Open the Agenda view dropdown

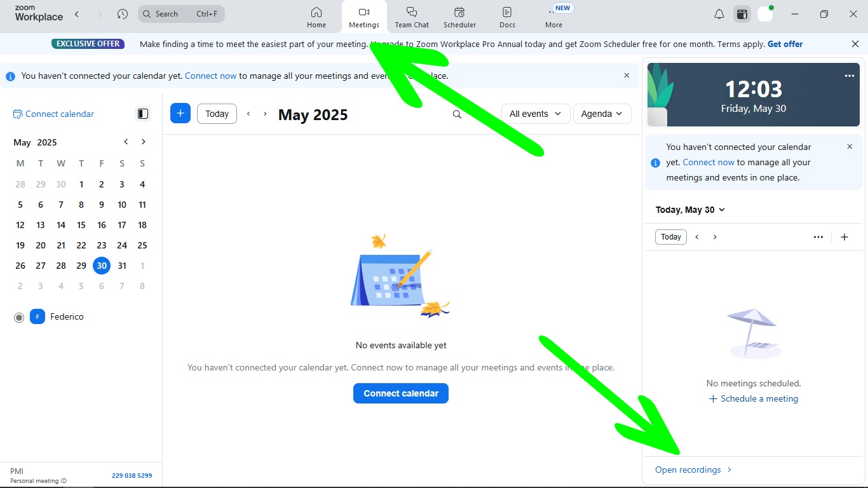[x=602, y=114]
